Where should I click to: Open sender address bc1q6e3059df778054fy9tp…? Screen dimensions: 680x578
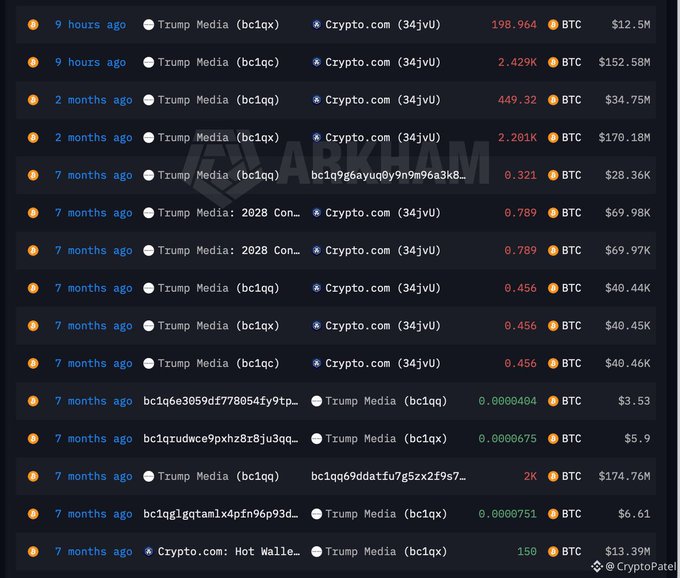click(221, 401)
